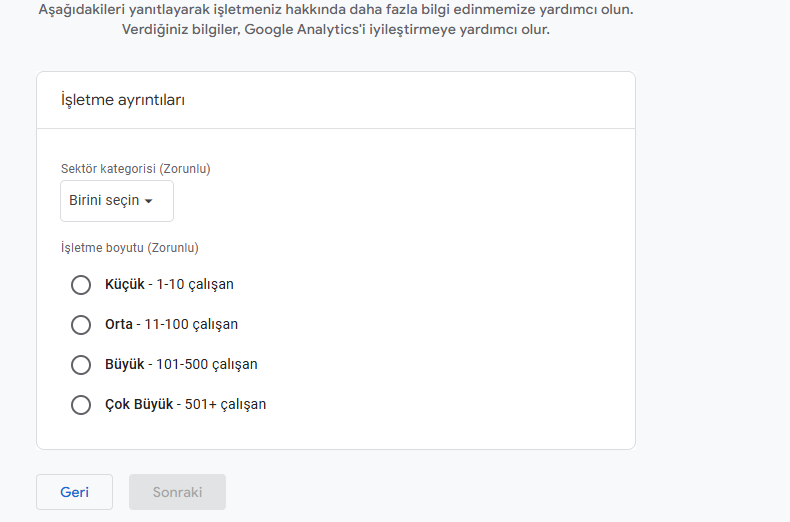
Task: Go back with the Geri button
Action: (x=74, y=492)
